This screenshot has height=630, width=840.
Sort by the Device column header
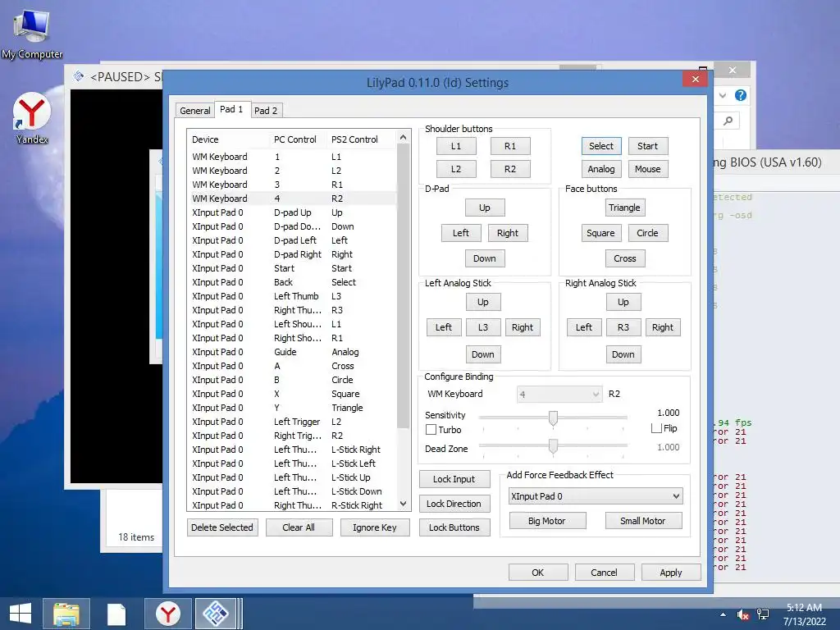[228, 139]
